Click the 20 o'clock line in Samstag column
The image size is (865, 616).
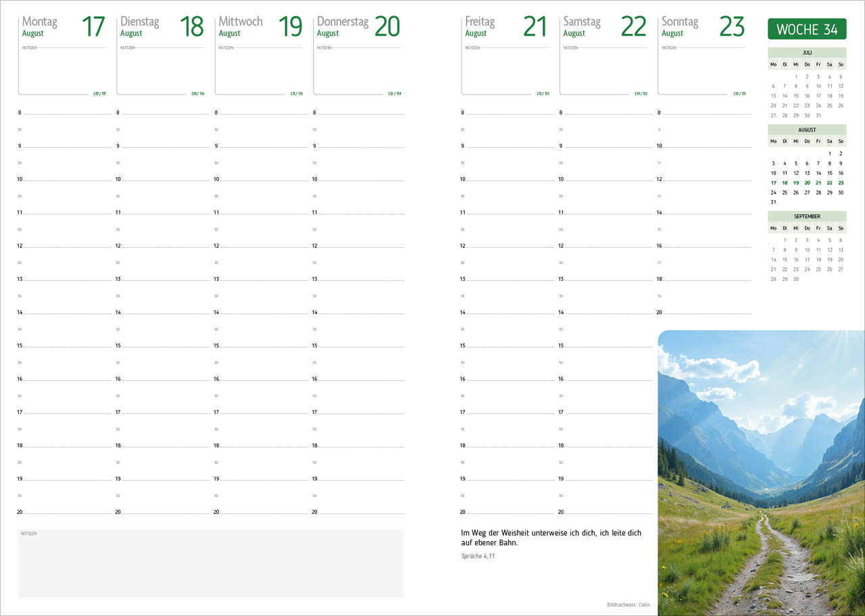pyautogui.click(x=605, y=512)
